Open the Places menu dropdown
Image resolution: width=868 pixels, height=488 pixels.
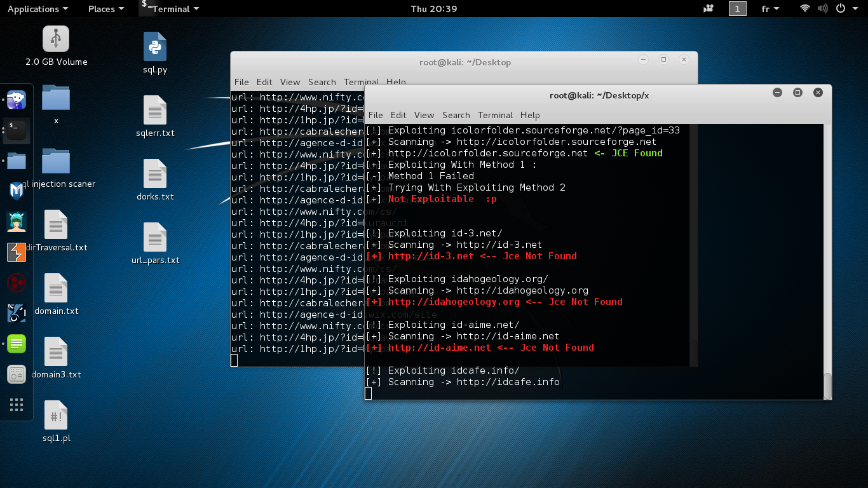pos(106,9)
